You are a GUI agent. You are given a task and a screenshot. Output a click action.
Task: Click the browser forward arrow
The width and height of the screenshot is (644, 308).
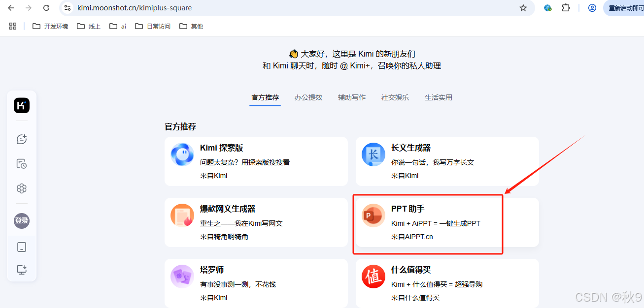[29, 8]
